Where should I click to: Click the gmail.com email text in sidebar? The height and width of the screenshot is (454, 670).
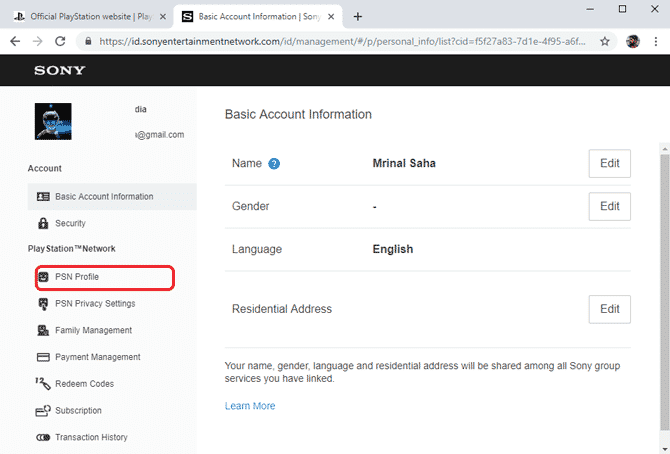point(160,135)
